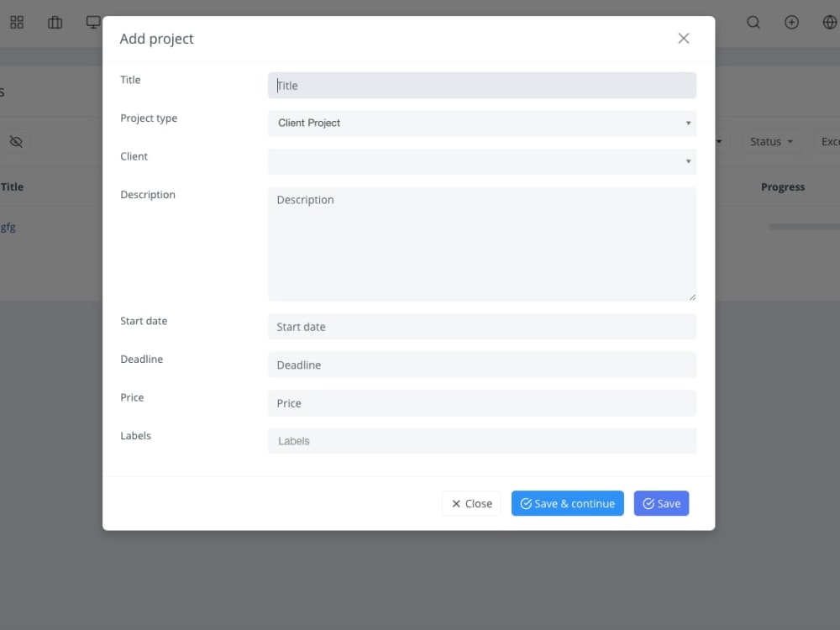The width and height of the screenshot is (840, 630).
Task: Click the plus quick-add icon
Action: pyautogui.click(x=791, y=23)
